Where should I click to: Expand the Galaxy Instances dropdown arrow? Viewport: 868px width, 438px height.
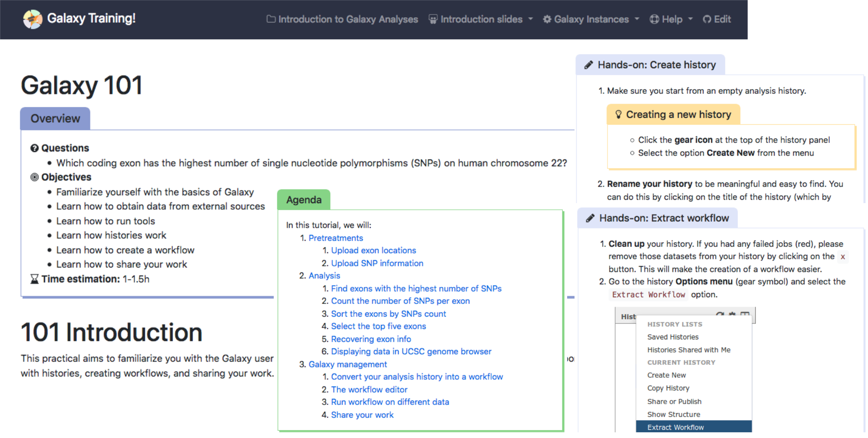tap(637, 19)
